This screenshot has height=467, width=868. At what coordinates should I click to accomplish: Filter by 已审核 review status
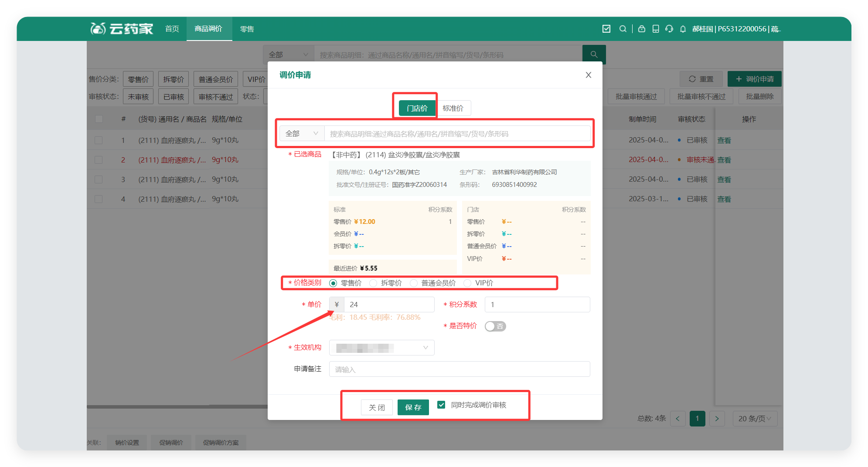point(174,96)
